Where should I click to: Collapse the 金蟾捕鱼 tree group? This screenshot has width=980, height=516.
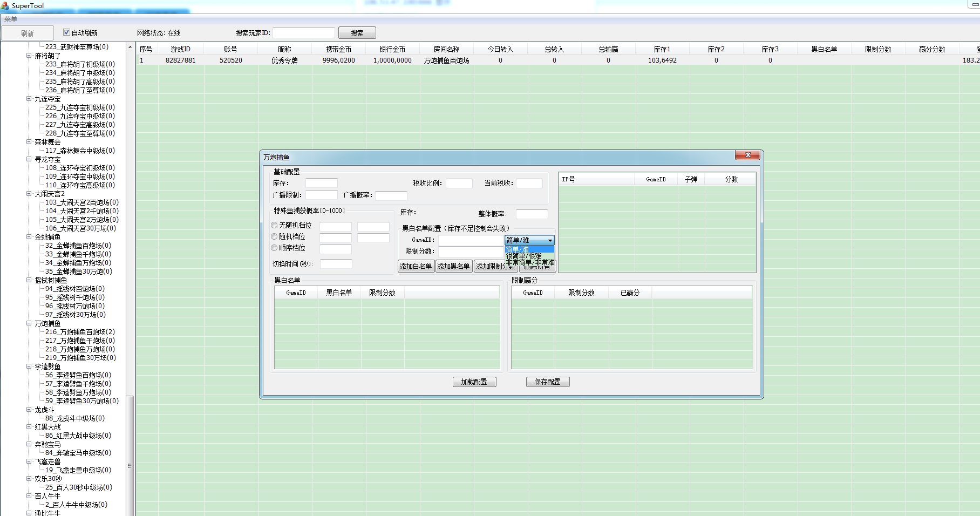[29, 237]
